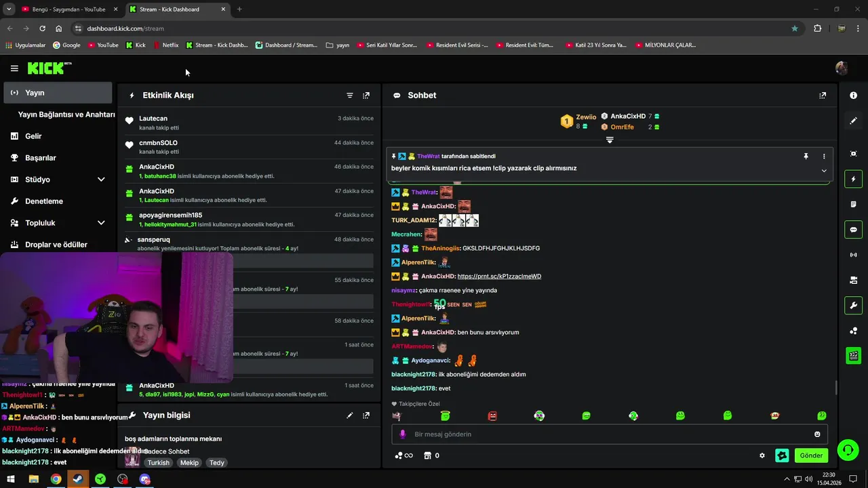Click the three circles icon in right sidebar
This screenshot has width=868, height=488.
tap(854, 331)
